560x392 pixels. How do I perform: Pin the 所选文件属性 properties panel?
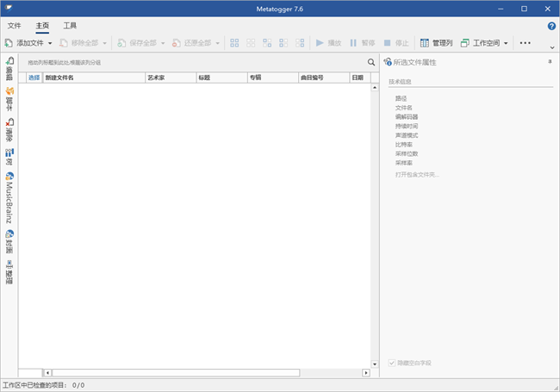(x=550, y=62)
